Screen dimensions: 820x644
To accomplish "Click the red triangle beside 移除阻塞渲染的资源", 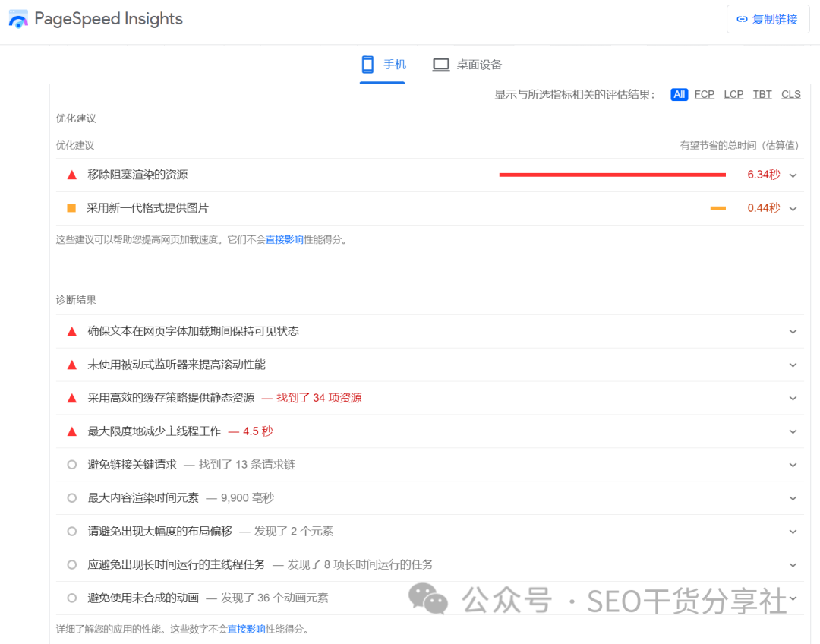I will click(x=71, y=174).
